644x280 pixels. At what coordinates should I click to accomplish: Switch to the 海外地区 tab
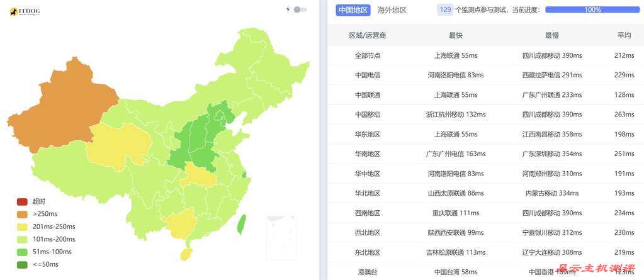click(x=392, y=10)
